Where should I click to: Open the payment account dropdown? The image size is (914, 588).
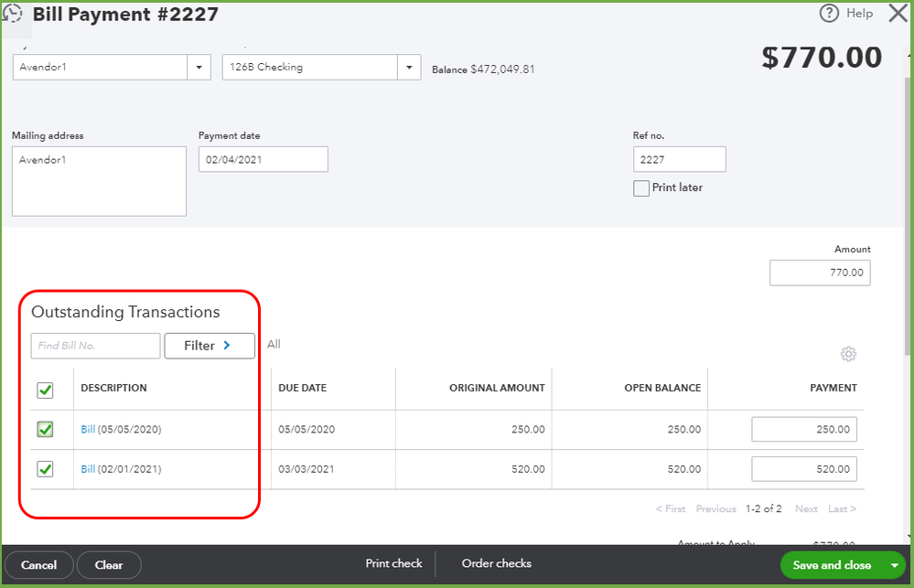coord(410,67)
